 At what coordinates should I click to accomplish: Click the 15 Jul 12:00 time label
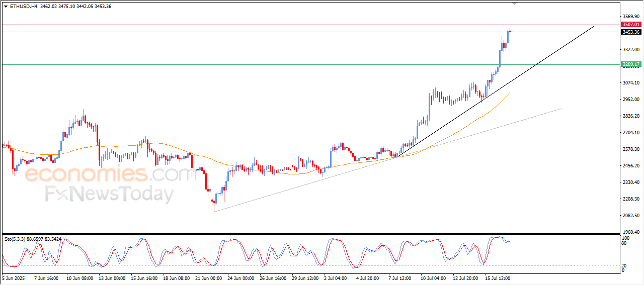(498, 277)
